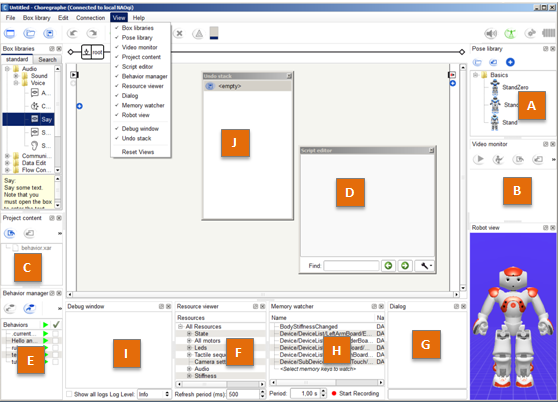This screenshot has width=559, height=409.
Task: Expand the Flow Con... folder
Action: [x=7, y=170]
